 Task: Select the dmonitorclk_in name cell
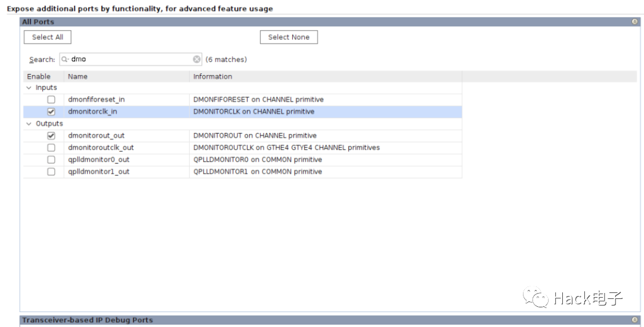[126, 112]
